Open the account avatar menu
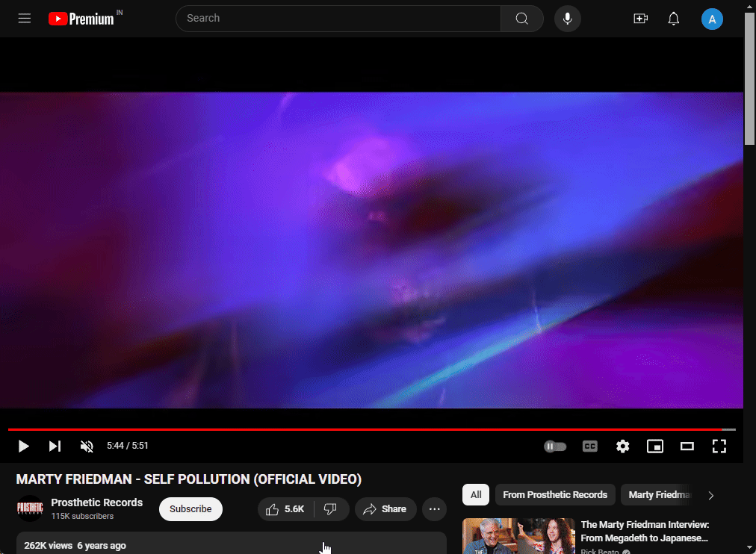Viewport: 756px width, 554px height. (x=712, y=19)
